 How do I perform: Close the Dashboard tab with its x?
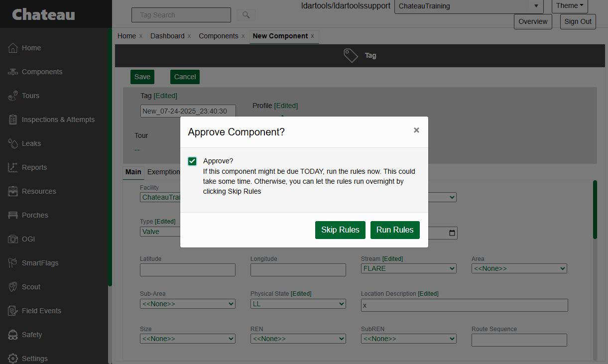189,36
